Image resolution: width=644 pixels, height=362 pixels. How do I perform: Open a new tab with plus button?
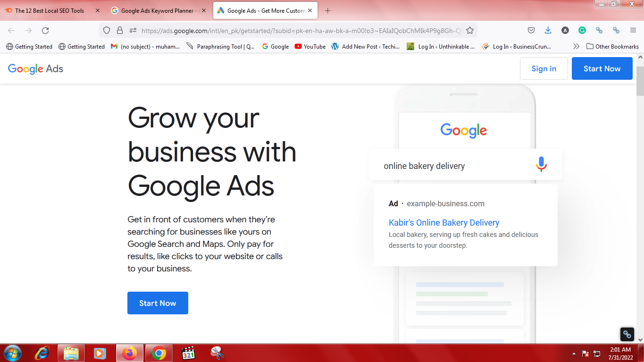328,10
